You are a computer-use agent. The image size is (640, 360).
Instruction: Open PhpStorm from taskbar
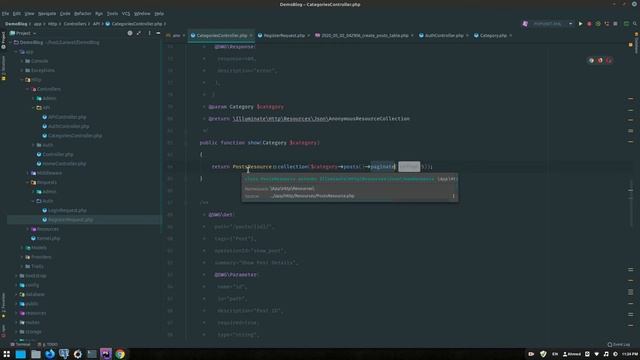click(x=106, y=354)
